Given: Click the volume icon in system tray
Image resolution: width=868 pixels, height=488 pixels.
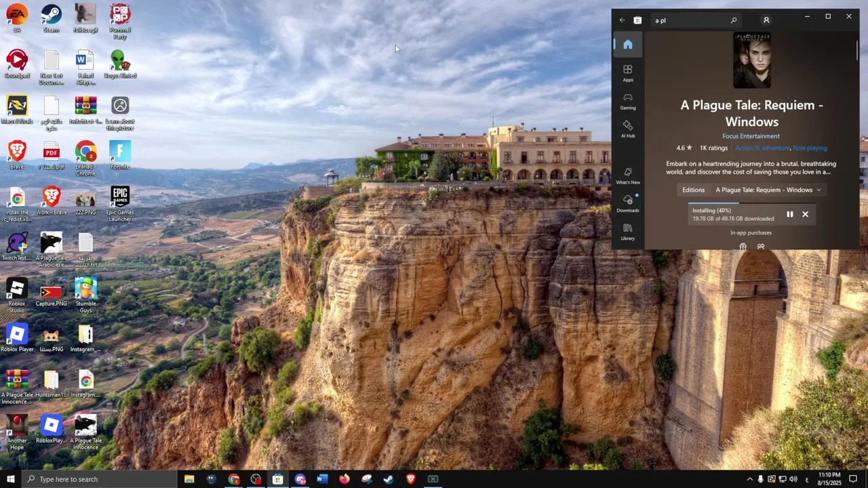Looking at the screenshot, I should pos(793,479).
